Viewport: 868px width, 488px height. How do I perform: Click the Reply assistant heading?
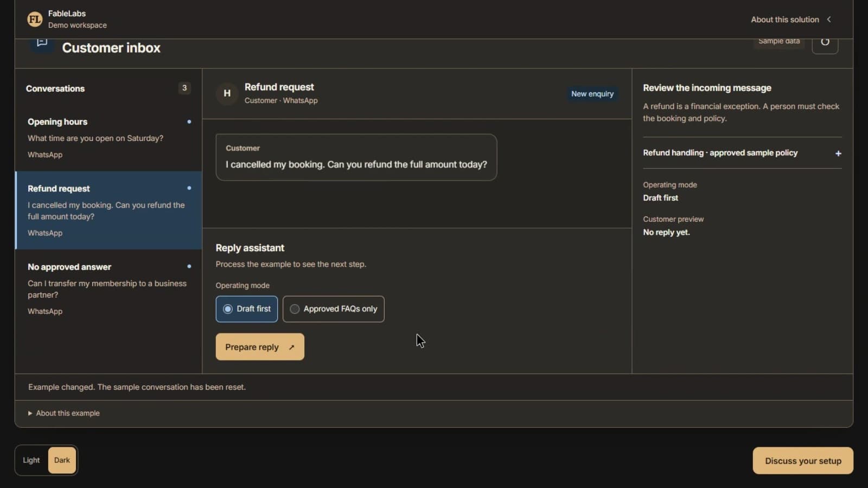(250, 248)
